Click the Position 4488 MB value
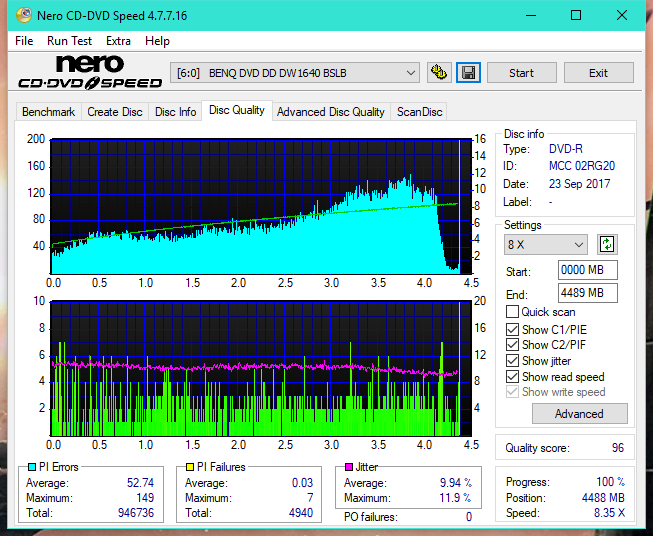The height and width of the screenshot is (536, 653). 603,498
